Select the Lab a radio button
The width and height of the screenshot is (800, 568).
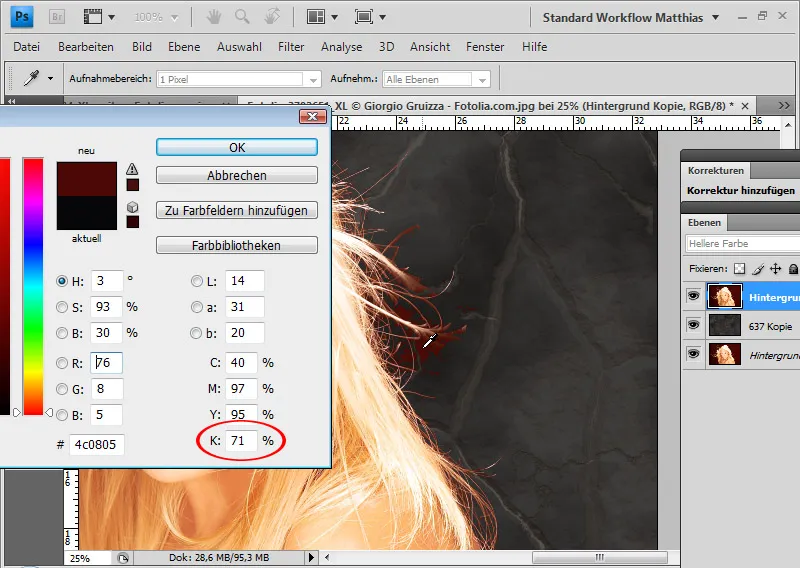pos(196,307)
